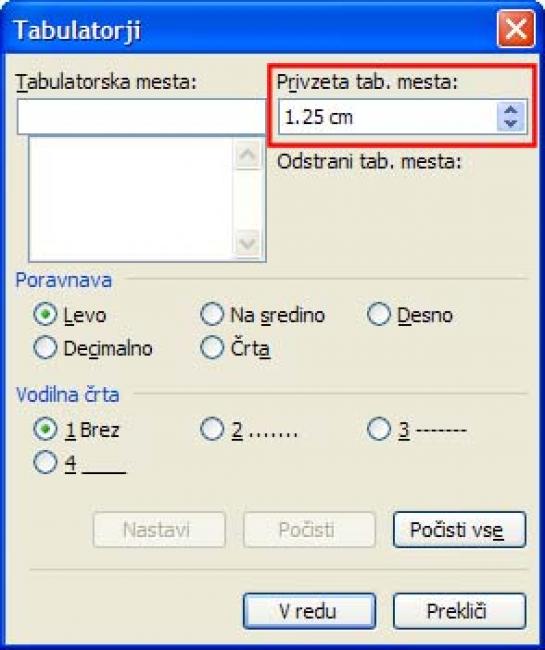Confirm with the V redu button
The width and height of the screenshot is (545, 650).
tap(309, 611)
